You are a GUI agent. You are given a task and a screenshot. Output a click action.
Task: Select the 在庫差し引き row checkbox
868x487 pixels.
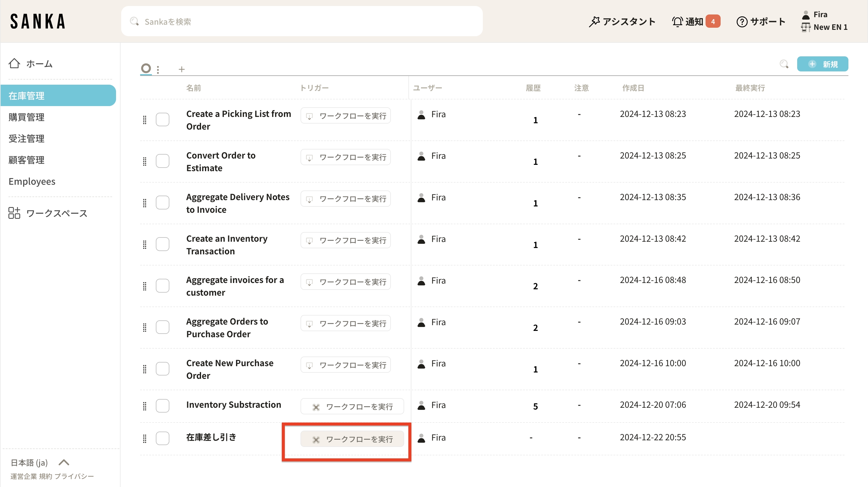click(x=162, y=438)
